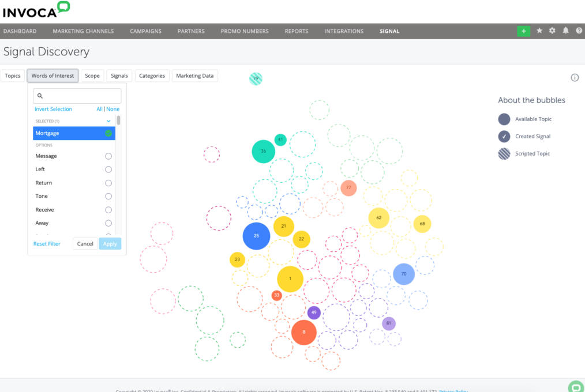Image resolution: width=585 pixels, height=392 pixels.
Task: Select topic bubble 33
Action: [276, 295]
